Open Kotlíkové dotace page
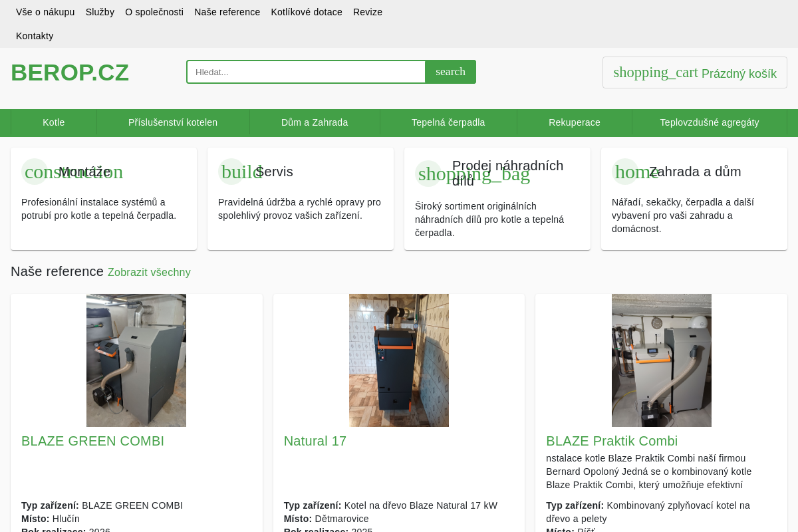The width and height of the screenshot is (798, 532). click(x=307, y=12)
